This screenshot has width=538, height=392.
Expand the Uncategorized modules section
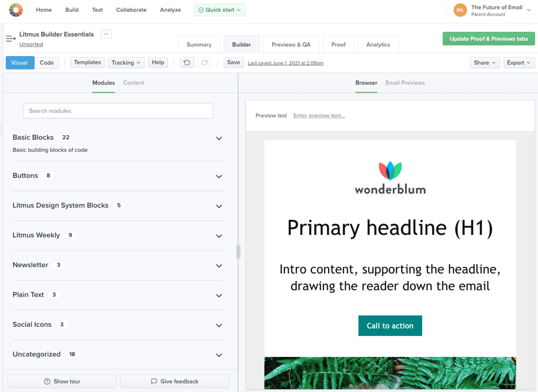click(219, 354)
